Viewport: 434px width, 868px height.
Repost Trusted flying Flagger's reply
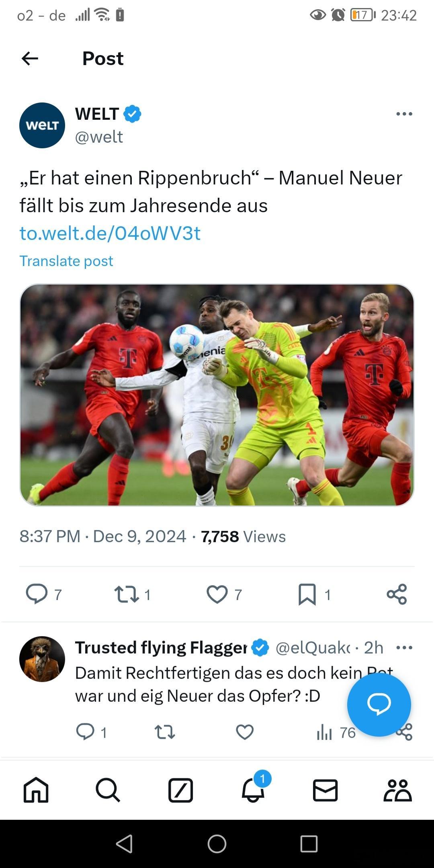point(165,732)
